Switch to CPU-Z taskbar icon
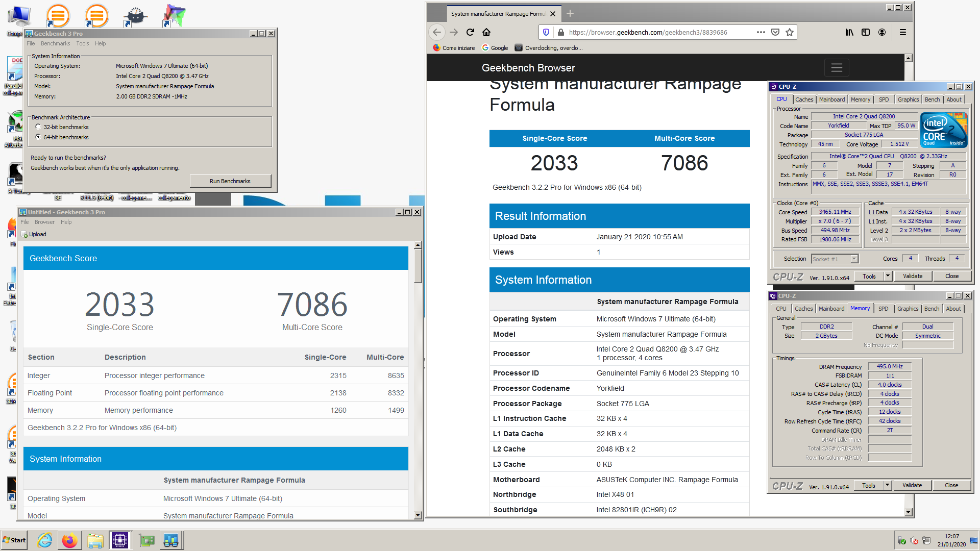The width and height of the screenshot is (980, 551). coord(120,540)
